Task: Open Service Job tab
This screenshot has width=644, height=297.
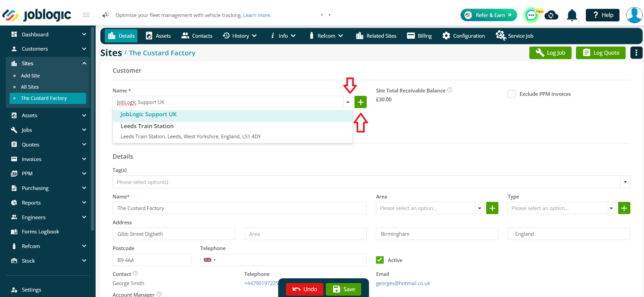Action: click(514, 36)
